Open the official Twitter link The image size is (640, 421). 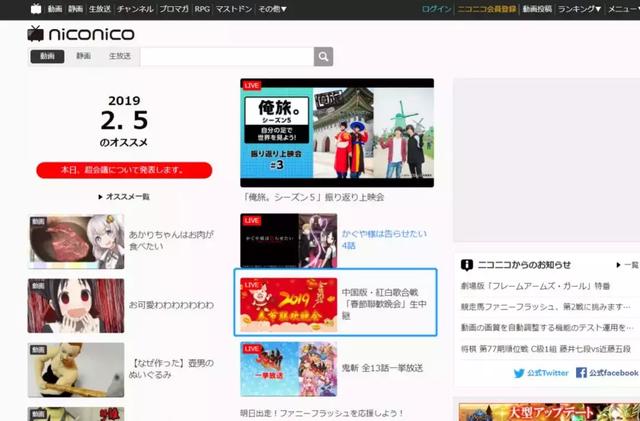click(541, 373)
